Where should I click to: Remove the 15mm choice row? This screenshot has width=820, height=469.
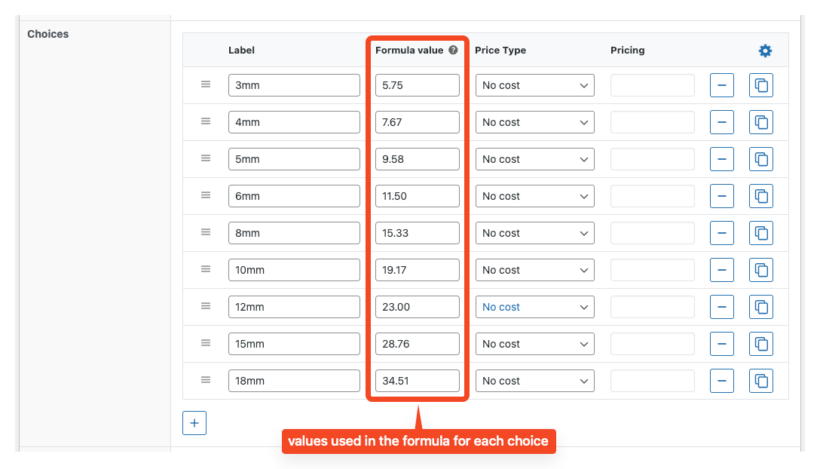[722, 344]
